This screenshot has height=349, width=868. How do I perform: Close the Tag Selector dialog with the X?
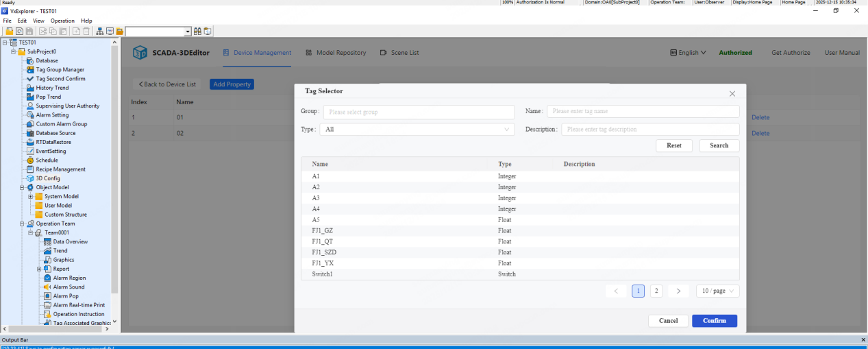[x=732, y=93]
